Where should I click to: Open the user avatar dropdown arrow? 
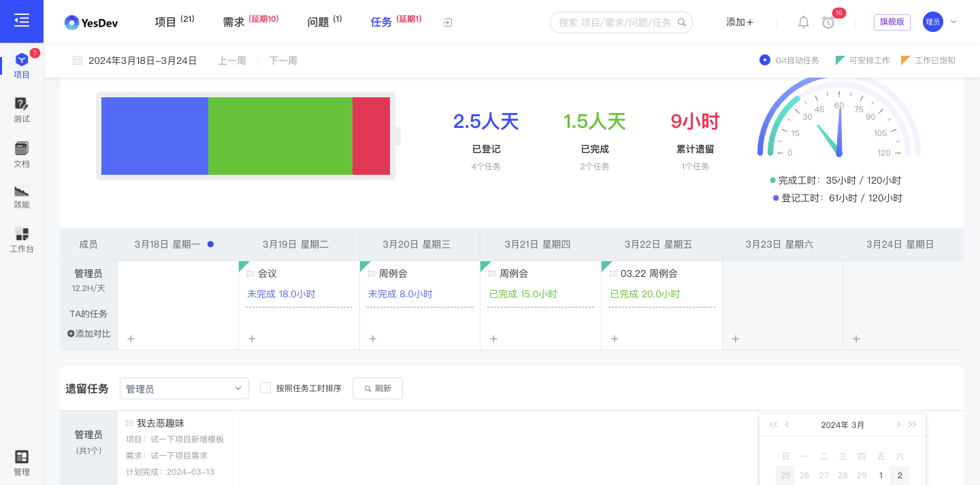[953, 22]
